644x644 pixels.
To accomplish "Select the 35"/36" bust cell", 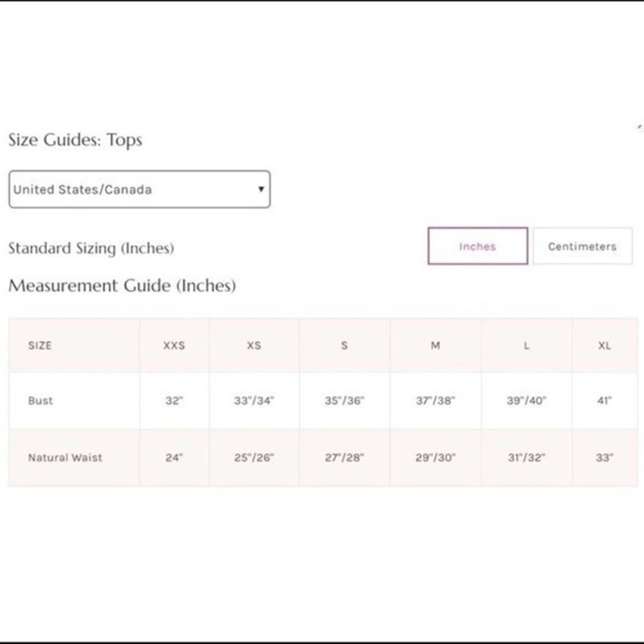I will click(x=344, y=401).
